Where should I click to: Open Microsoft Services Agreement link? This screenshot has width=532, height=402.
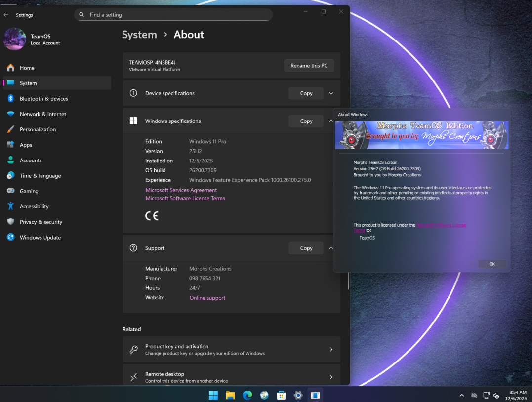[181, 190]
